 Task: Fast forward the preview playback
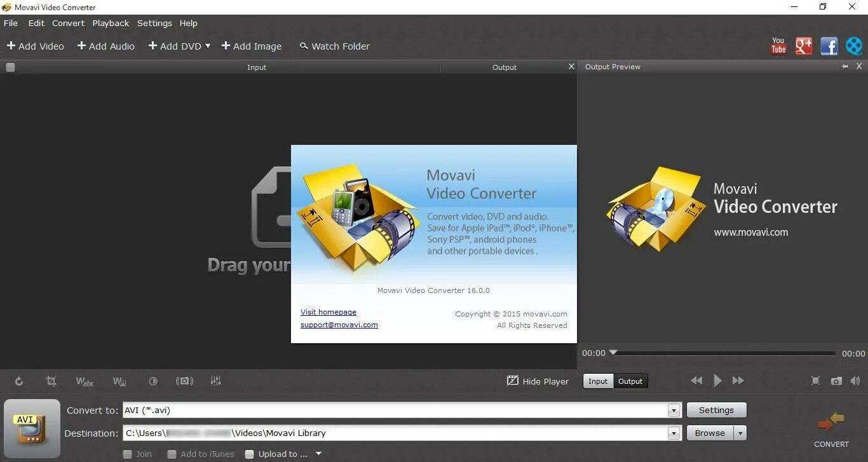pyautogui.click(x=738, y=381)
